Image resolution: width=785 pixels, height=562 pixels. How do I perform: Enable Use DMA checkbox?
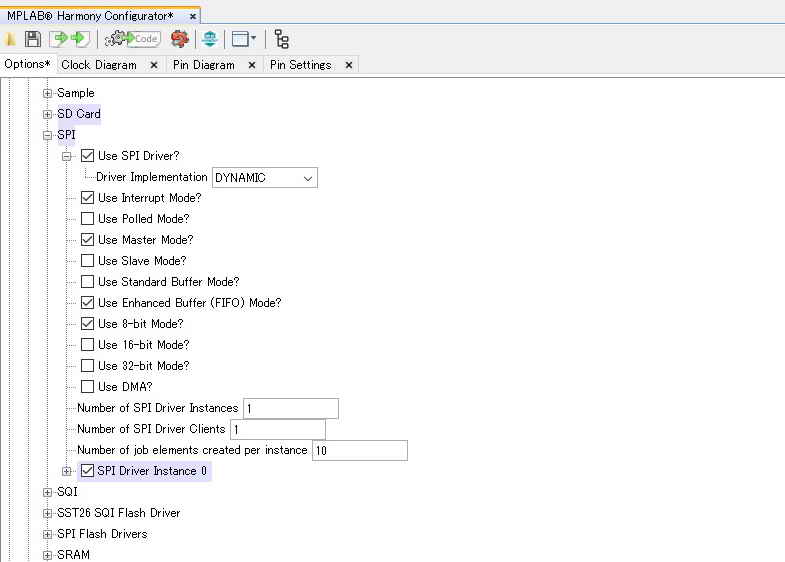[87, 387]
